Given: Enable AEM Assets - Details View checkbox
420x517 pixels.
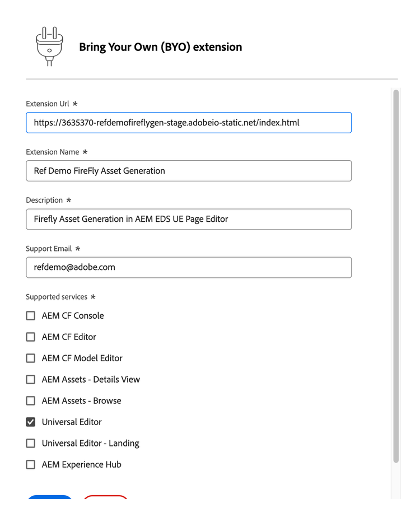Looking at the screenshot, I should point(31,380).
